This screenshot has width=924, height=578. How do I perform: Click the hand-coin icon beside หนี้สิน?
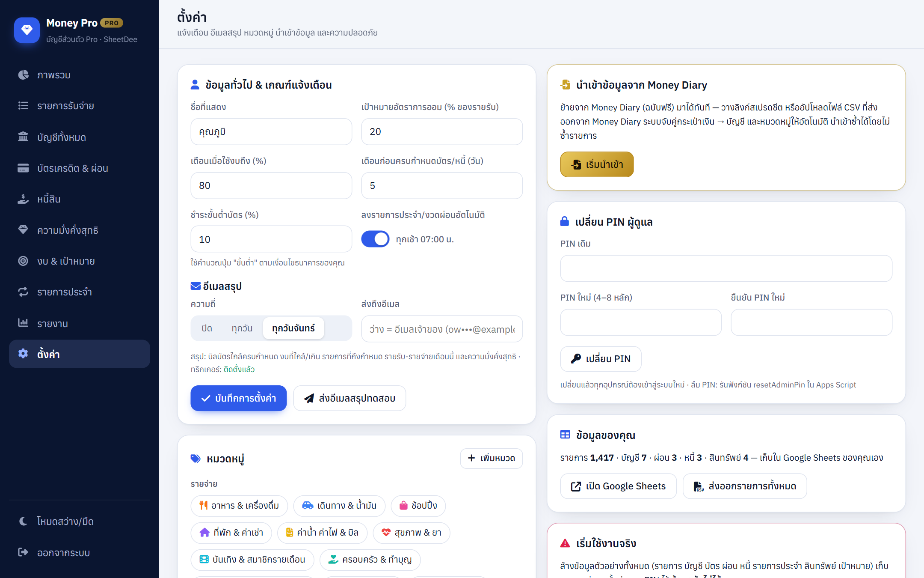(23, 199)
